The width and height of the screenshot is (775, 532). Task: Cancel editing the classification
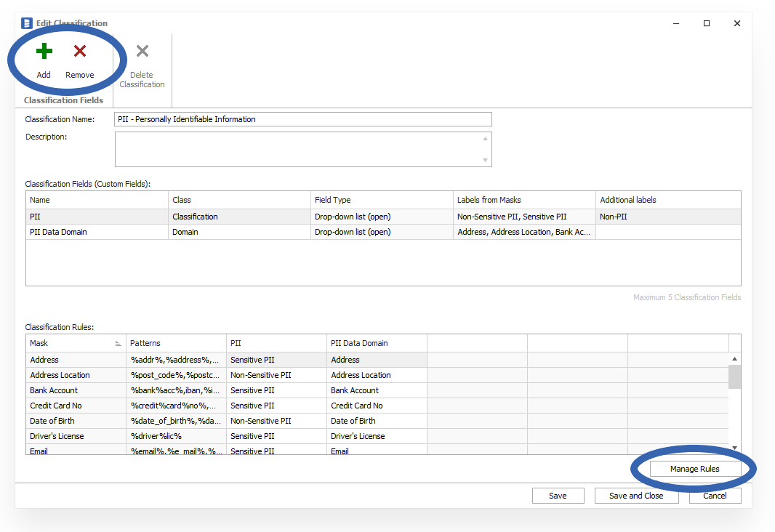pos(714,496)
